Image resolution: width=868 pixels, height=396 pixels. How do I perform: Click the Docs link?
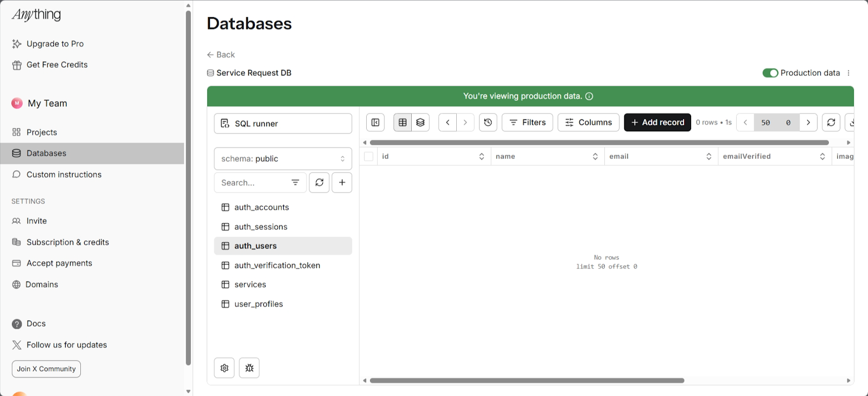click(x=36, y=324)
